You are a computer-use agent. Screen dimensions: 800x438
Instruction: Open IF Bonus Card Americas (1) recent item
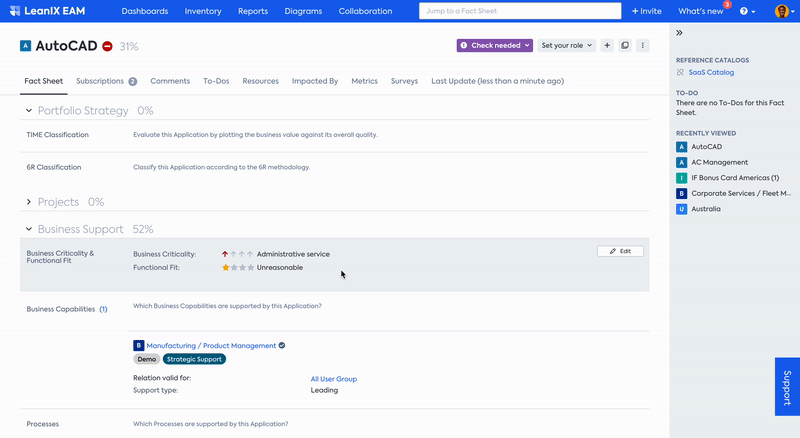735,178
